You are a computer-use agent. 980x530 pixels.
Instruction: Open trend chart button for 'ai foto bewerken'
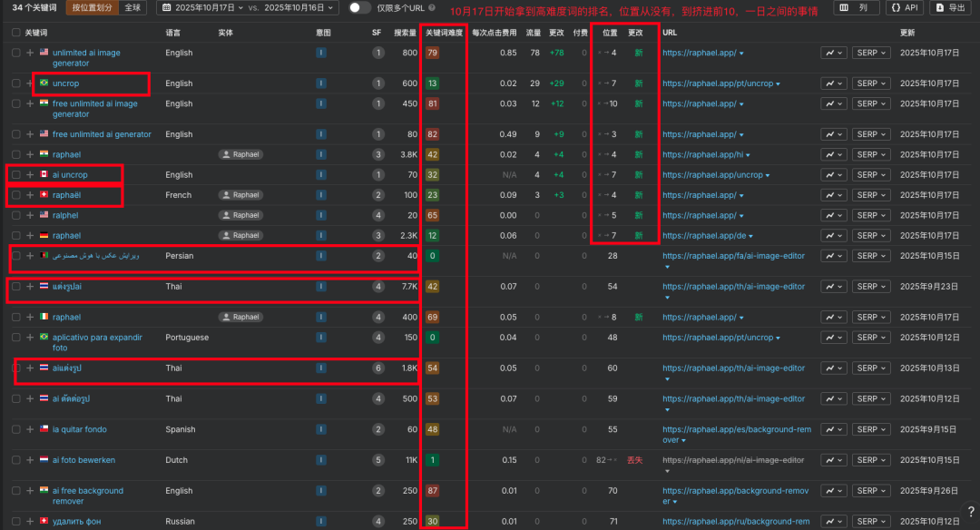click(834, 460)
